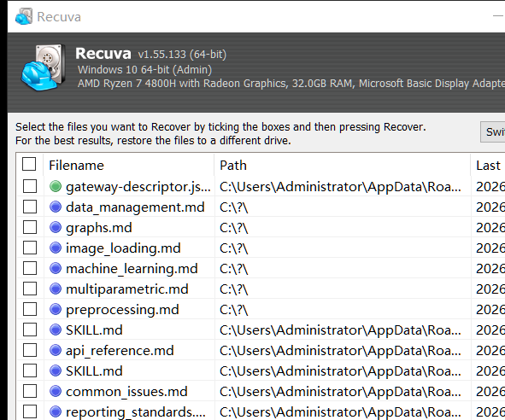Tick checkbox for preprocessing.md

click(x=30, y=309)
